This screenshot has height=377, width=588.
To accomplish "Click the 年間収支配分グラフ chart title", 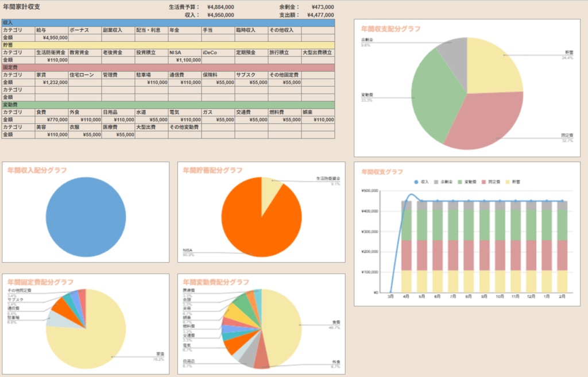I will 390,29.
